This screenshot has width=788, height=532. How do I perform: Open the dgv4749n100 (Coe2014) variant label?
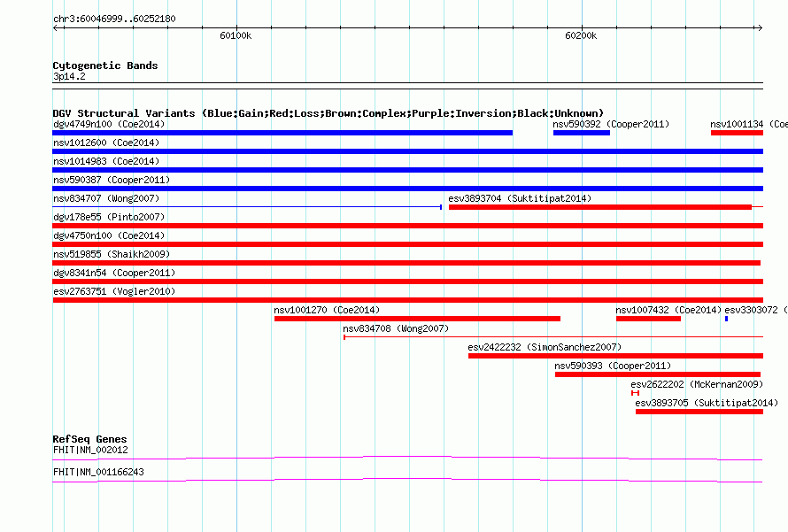(x=109, y=124)
